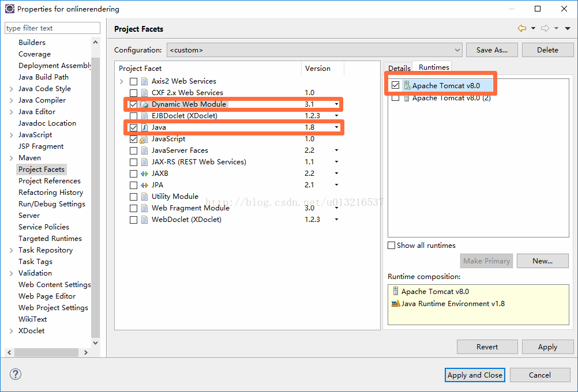The height and width of the screenshot is (392, 578).
Task: Enable the Axis2 Web Services checkbox
Action: [133, 81]
